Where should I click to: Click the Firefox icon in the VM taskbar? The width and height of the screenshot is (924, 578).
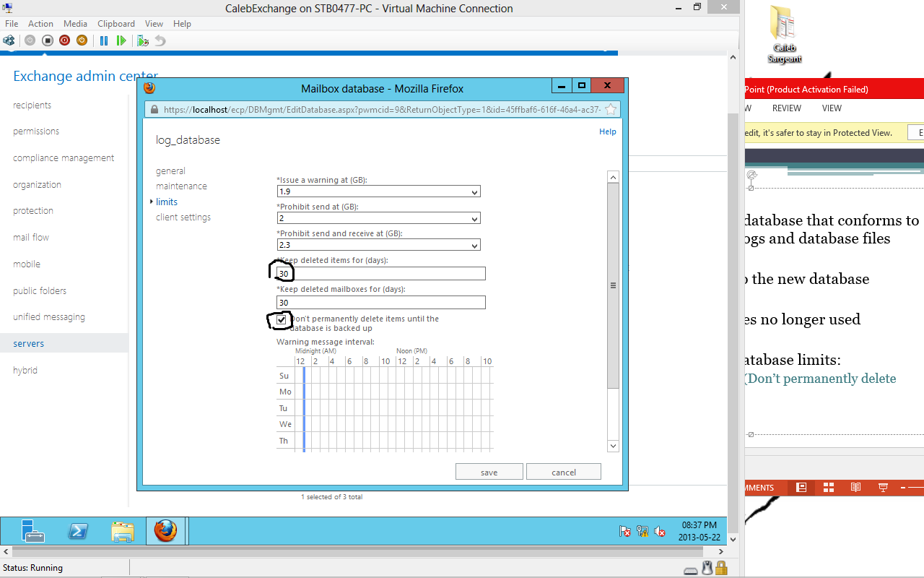(165, 531)
